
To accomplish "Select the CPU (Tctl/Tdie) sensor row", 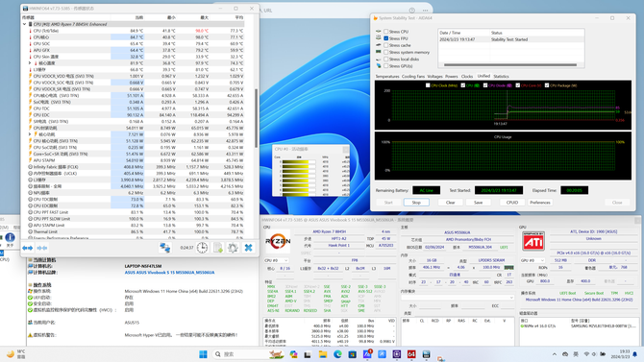I will click(x=133, y=31).
